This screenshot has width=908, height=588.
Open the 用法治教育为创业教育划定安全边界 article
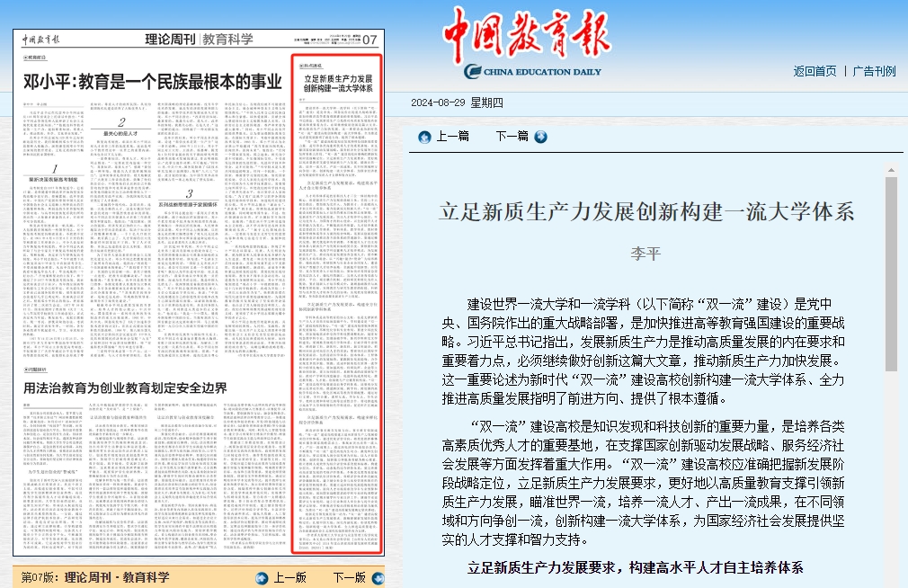125,388
